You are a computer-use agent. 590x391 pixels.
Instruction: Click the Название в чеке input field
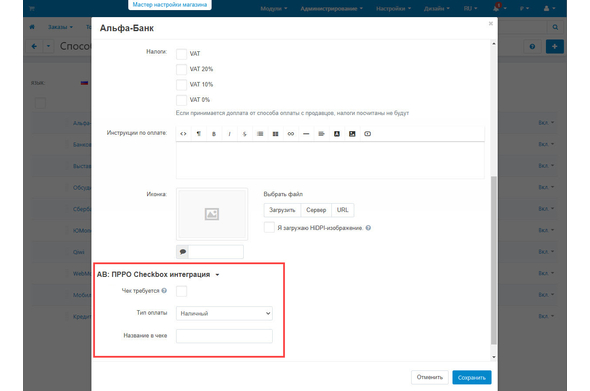[x=224, y=336]
